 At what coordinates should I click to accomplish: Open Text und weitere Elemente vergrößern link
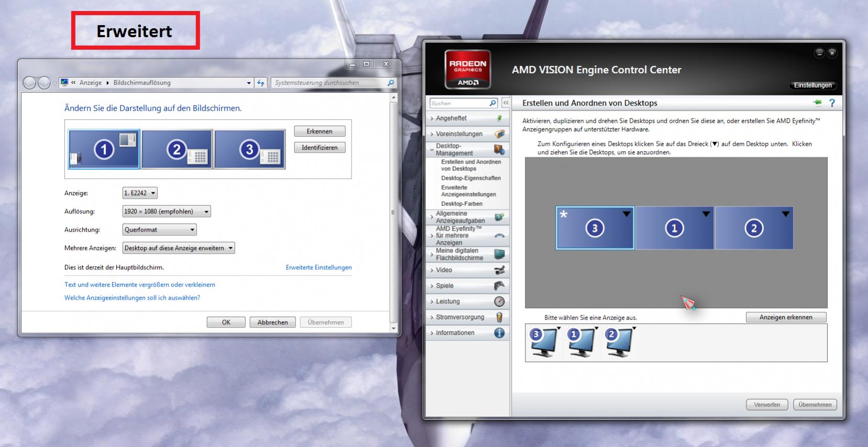140,285
